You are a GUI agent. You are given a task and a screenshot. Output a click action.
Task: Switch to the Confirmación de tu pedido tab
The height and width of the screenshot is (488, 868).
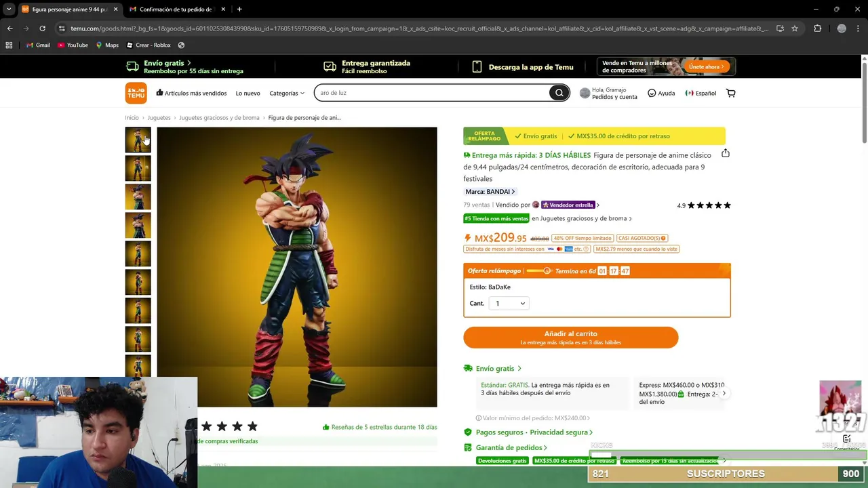[176, 9]
